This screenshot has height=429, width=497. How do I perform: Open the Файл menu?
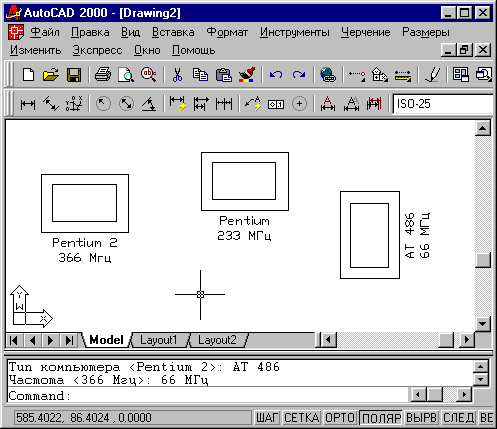[x=45, y=32]
